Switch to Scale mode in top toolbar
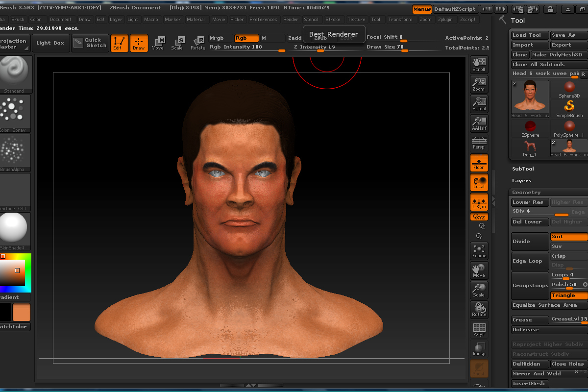588x392 pixels. click(x=177, y=43)
